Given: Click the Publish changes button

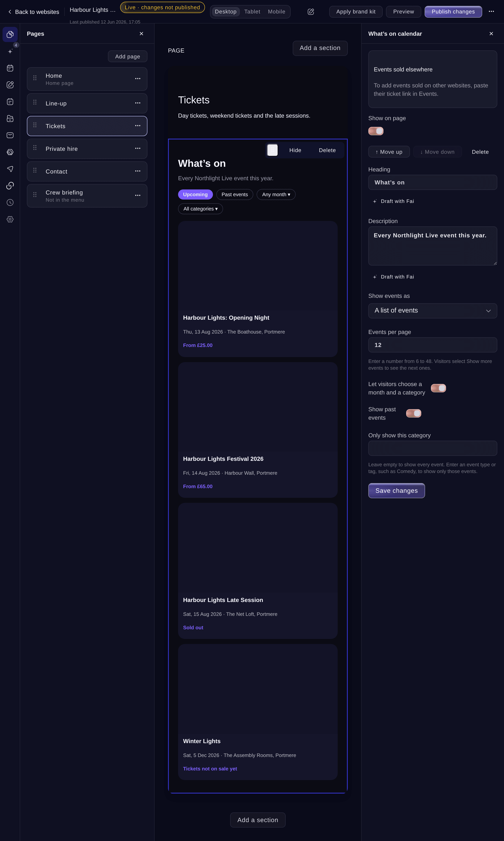Looking at the screenshot, I should (x=453, y=12).
